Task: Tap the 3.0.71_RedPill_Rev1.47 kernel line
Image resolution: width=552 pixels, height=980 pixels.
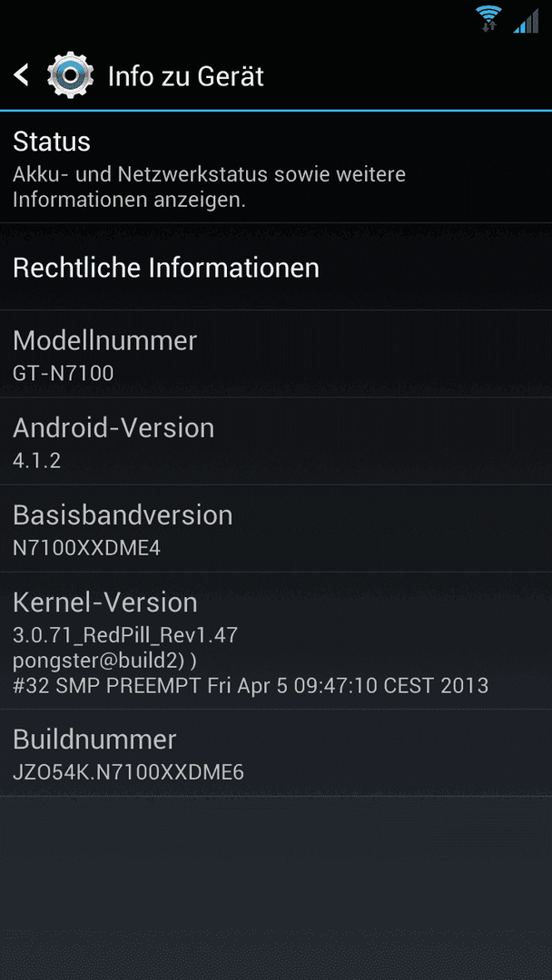Action: click(x=125, y=635)
